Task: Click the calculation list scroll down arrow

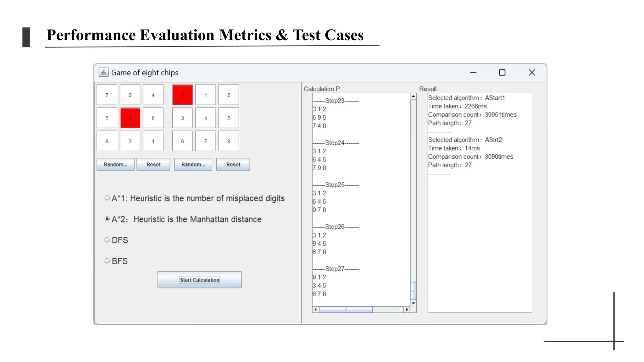Action: click(x=414, y=303)
